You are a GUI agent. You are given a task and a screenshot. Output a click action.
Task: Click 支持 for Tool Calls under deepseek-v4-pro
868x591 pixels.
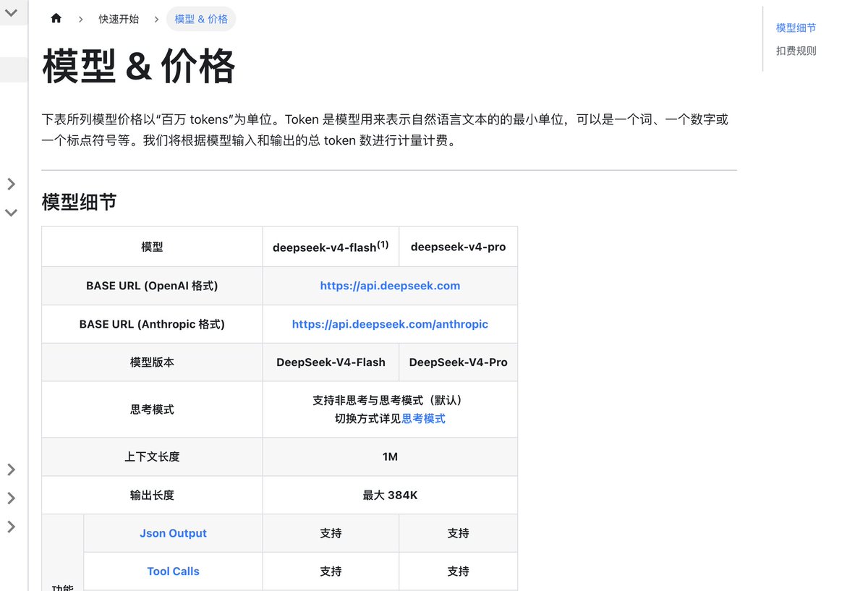(x=458, y=571)
